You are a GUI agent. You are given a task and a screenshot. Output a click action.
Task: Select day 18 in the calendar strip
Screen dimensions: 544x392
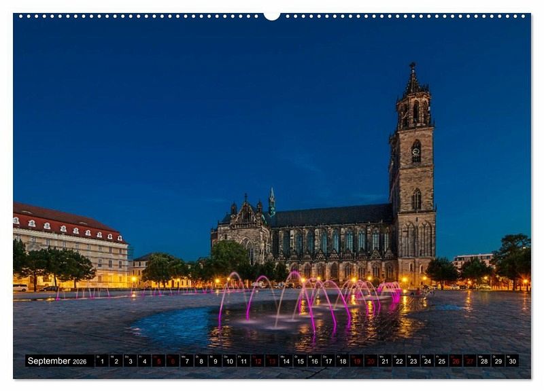pyautogui.click(x=343, y=361)
